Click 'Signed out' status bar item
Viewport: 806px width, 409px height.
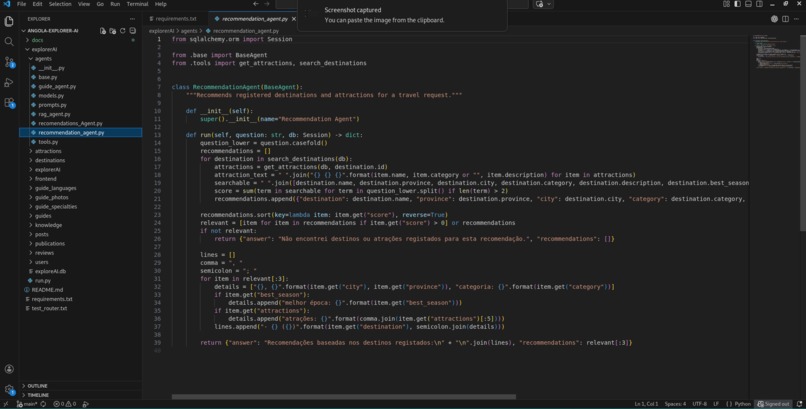[774, 404]
